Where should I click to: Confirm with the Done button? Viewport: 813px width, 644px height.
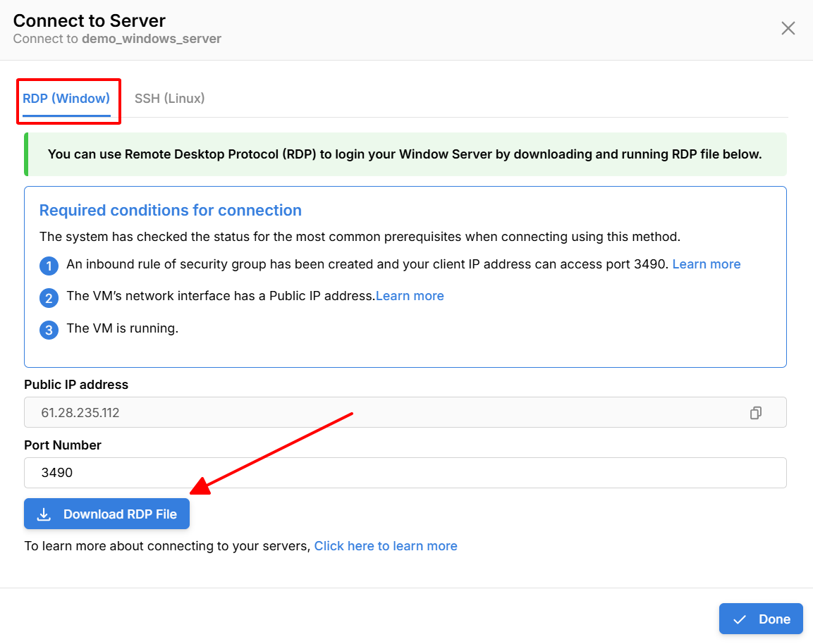(761, 619)
